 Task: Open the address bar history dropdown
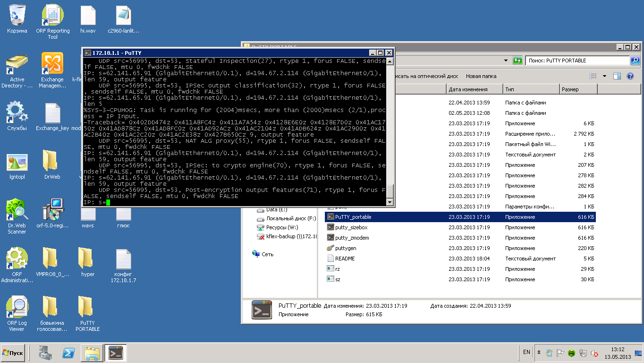[506, 60]
